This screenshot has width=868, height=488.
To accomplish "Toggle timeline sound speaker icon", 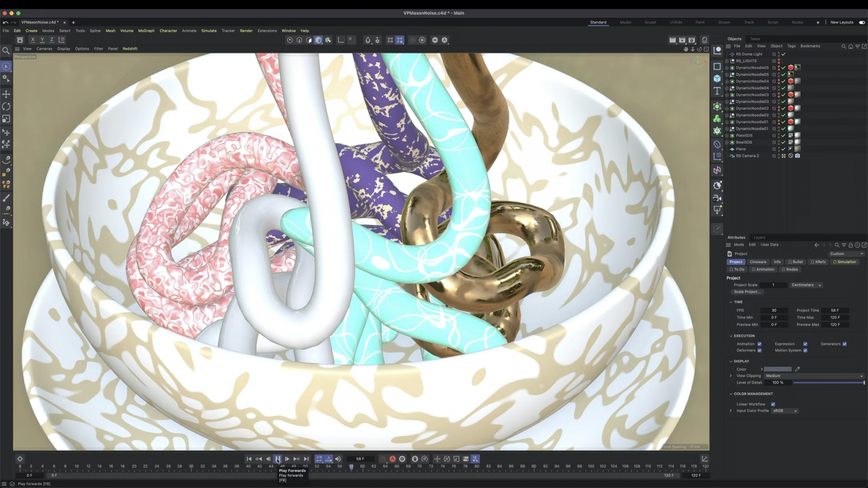I will 338,459.
